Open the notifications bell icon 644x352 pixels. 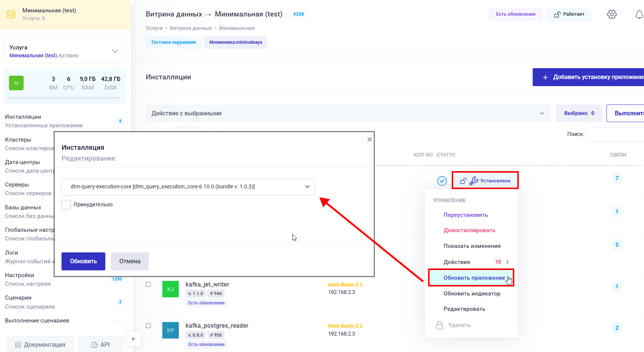pos(639,14)
